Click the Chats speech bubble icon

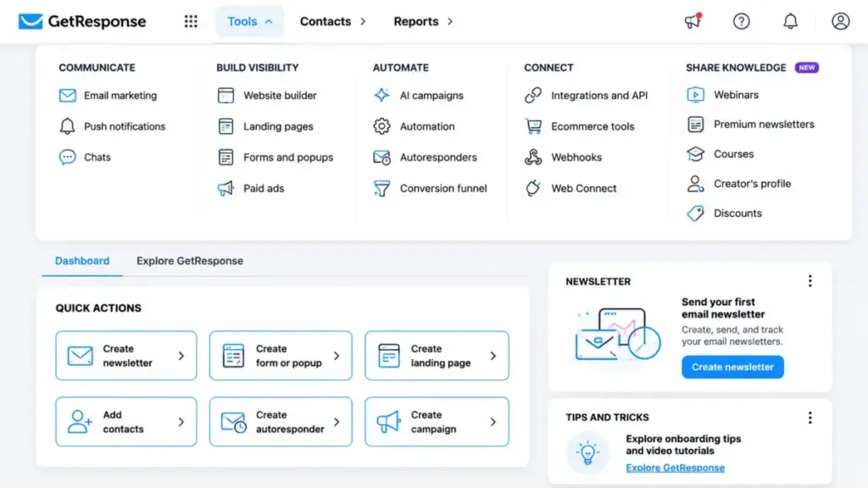click(x=68, y=157)
